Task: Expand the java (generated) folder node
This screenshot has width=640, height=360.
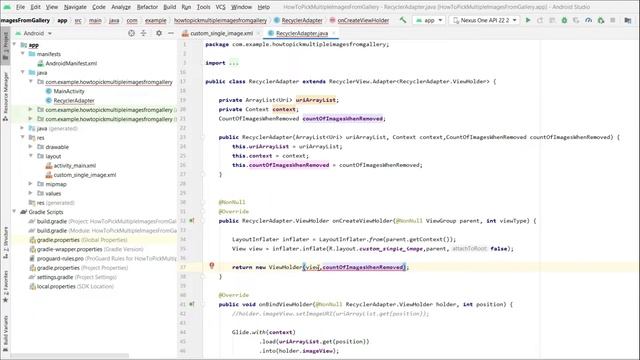Action: [23, 128]
